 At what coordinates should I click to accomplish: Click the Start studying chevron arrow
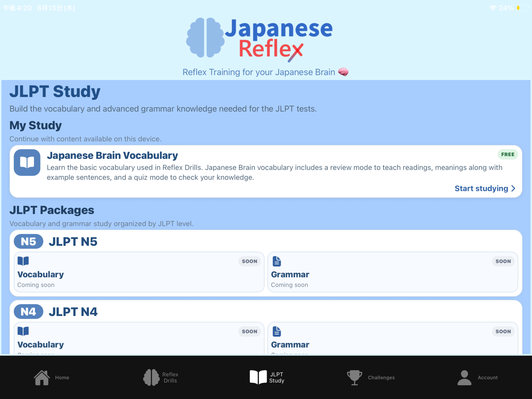point(513,188)
